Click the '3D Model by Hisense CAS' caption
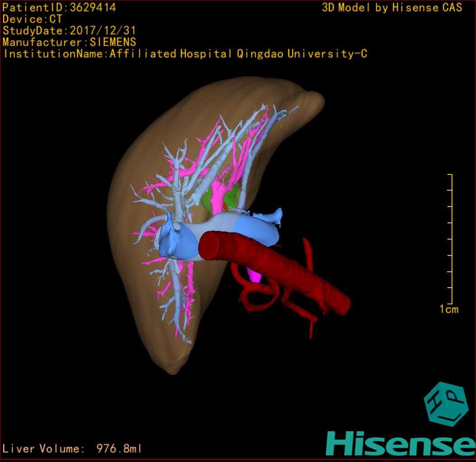This screenshot has width=476, height=462. pyautogui.click(x=392, y=8)
